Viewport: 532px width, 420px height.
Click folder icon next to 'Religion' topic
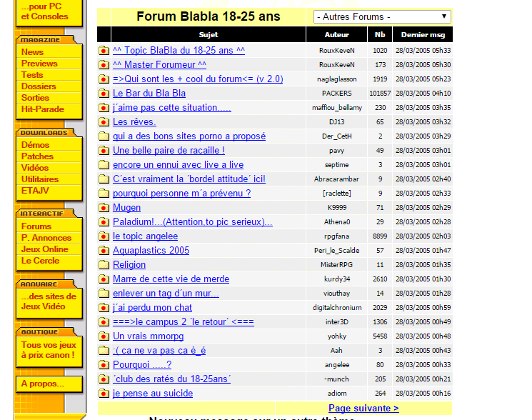click(104, 265)
